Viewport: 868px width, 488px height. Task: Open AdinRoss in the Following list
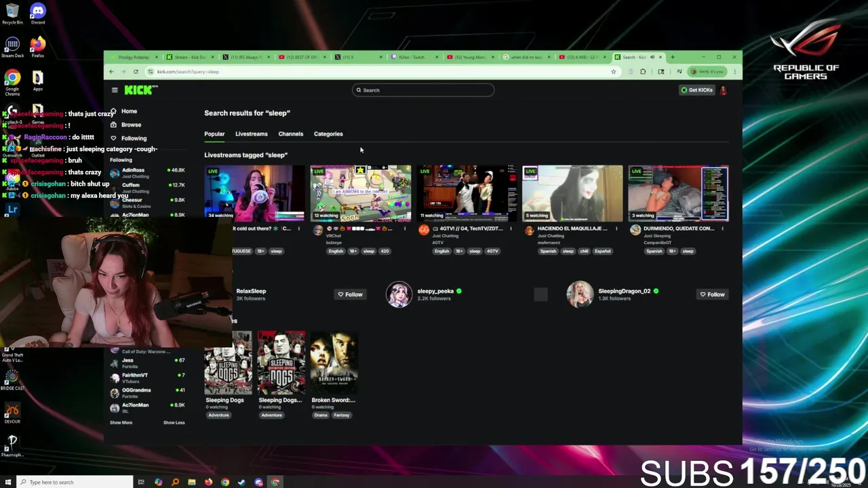click(x=148, y=173)
